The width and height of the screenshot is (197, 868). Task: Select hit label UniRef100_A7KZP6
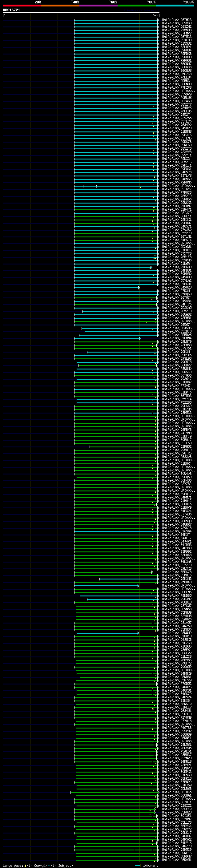(177, 88)
